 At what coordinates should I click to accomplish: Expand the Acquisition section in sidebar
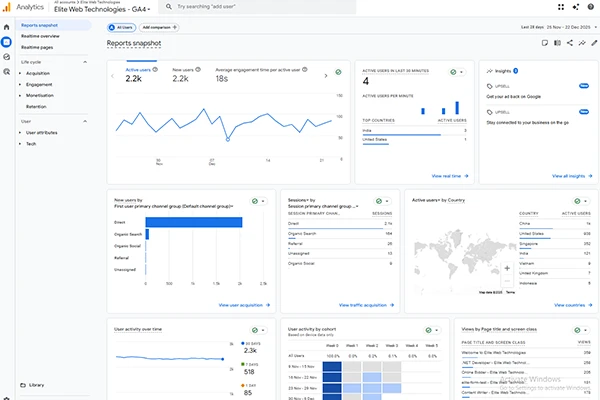(x=40, y=73)
